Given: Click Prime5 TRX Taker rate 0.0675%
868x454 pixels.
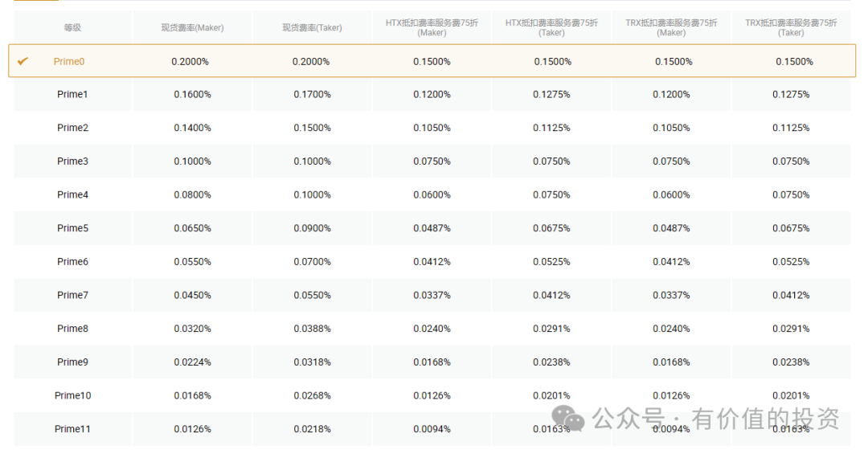Looking at the screenshot, I should [x=791, y=228].
